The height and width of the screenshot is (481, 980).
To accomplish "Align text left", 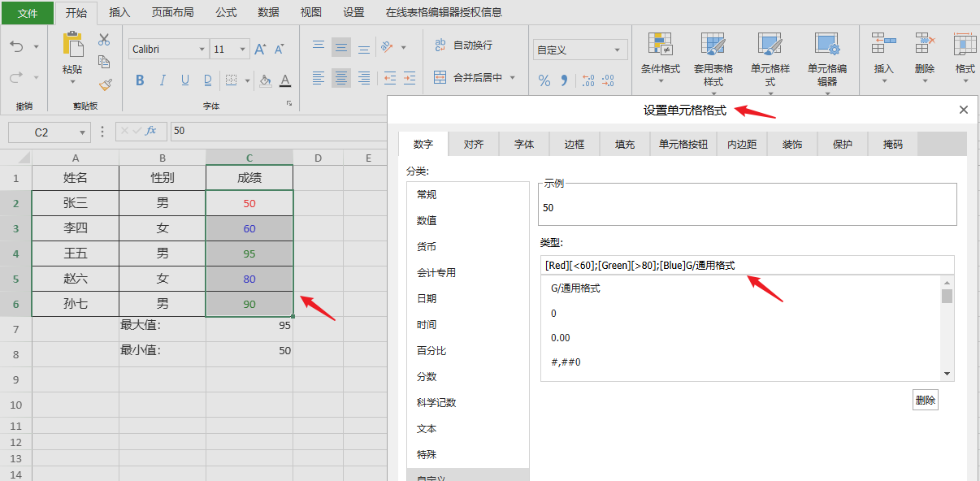I will (x=319, y=78).
